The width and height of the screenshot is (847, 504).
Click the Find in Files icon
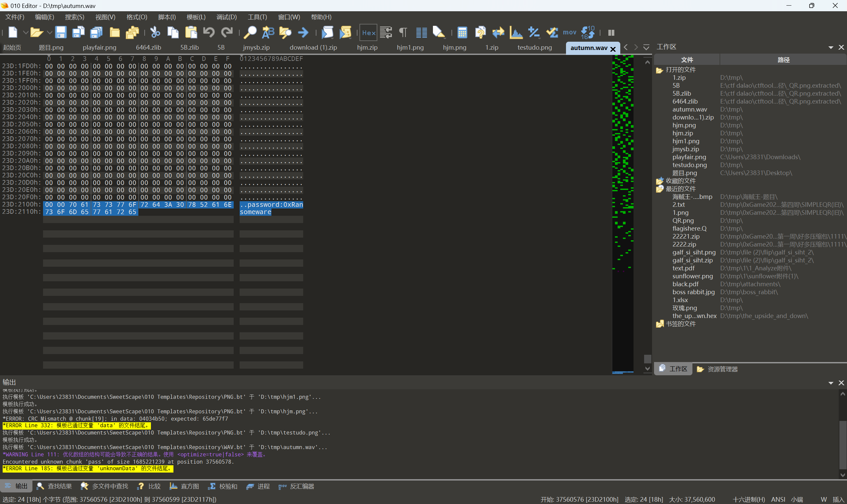[285, 33]
